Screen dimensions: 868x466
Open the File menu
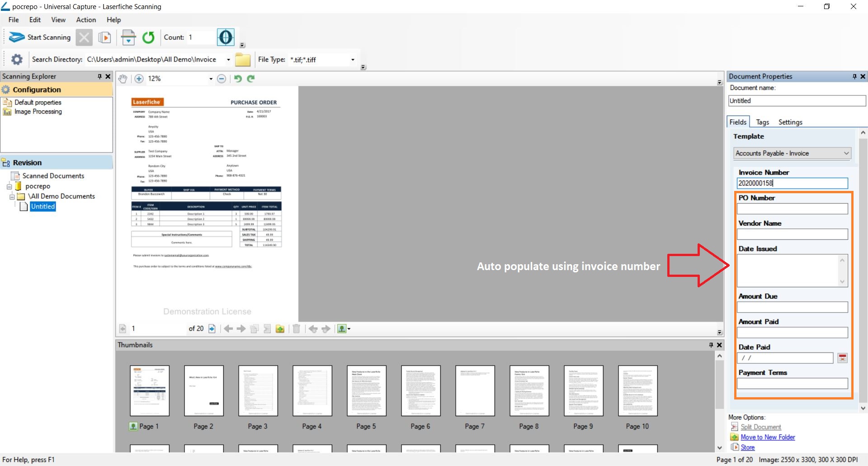point(14,20)
